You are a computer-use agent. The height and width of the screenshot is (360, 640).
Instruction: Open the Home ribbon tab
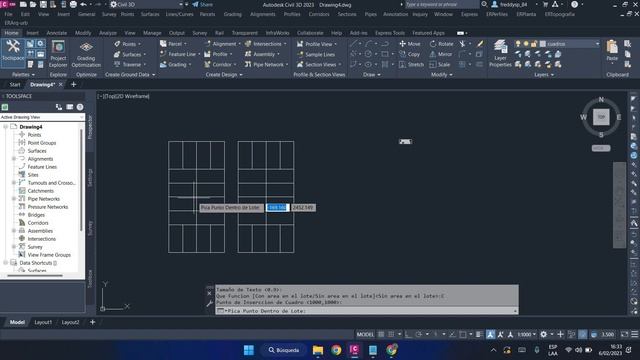(x=11, y=33)
